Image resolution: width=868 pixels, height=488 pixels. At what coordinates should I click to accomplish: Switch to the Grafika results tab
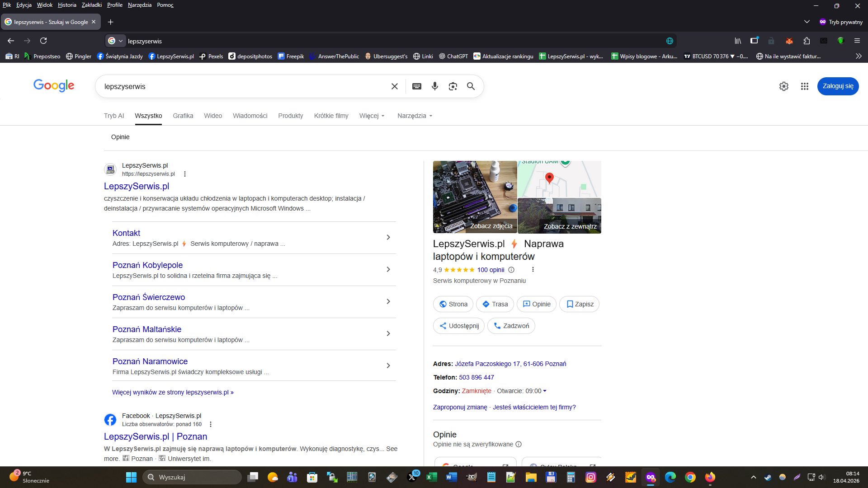(x=183, y=116)
